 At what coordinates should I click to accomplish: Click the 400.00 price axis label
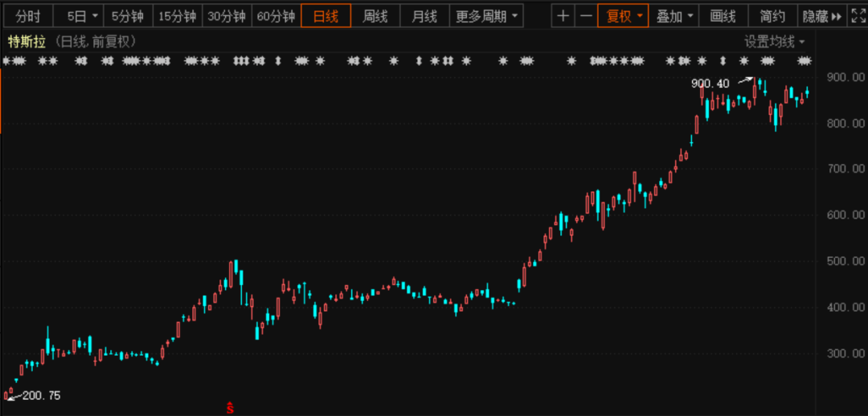(x=844, y=307)
